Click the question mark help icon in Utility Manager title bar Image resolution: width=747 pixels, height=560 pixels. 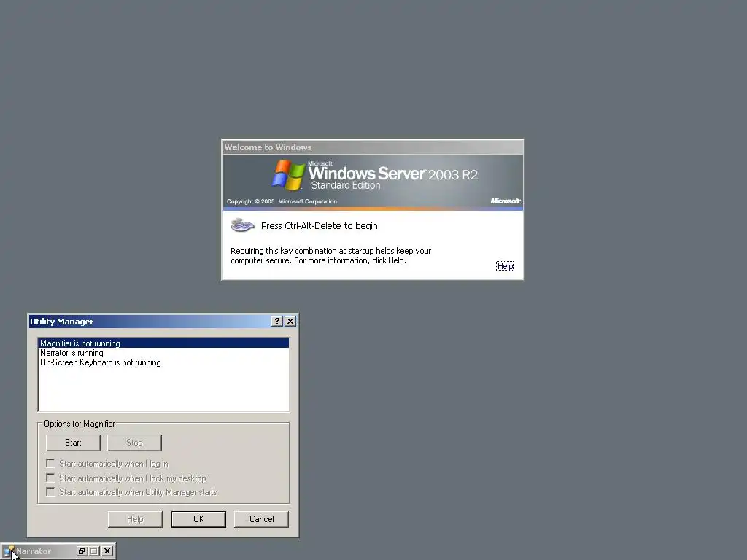[x=276, y=322]
